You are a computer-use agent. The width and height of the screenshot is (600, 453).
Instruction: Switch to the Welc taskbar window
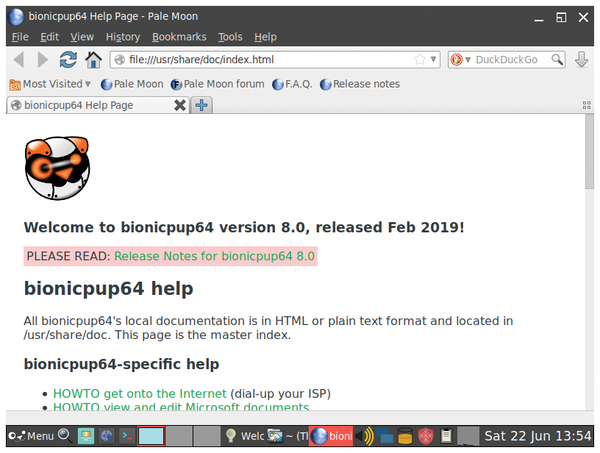pos(245,436)
